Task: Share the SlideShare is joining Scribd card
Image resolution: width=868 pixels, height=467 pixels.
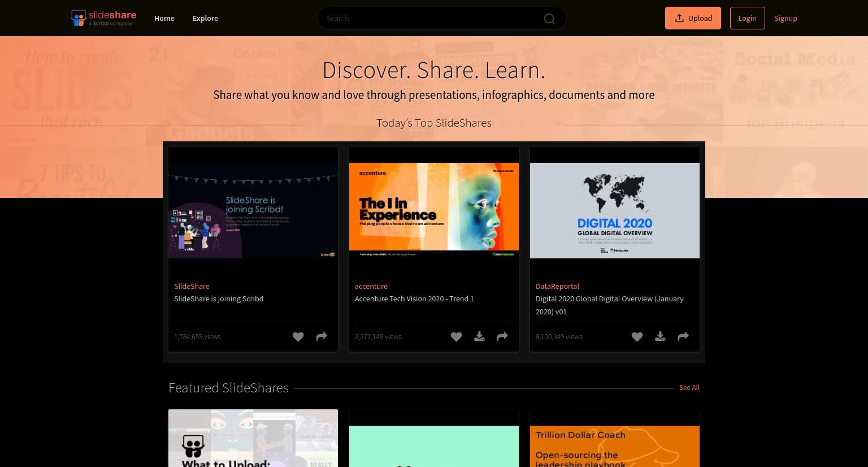Action: [x=322, y=337]
